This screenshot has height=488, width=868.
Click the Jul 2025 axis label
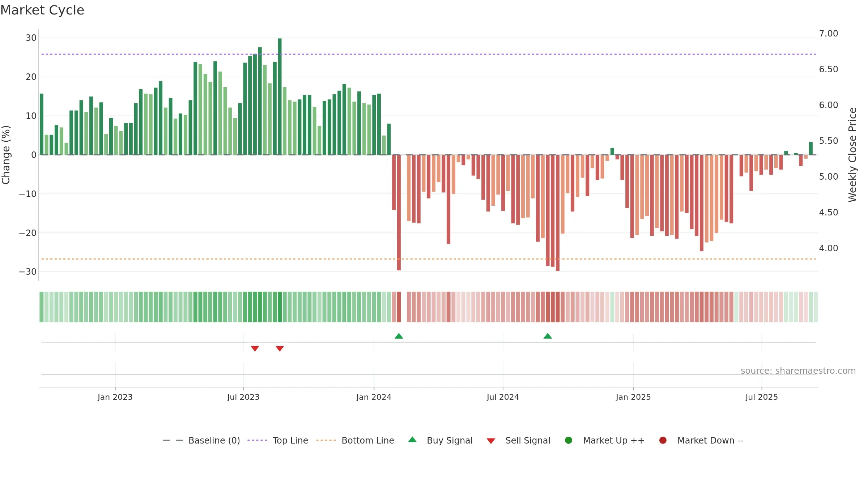pos(762,397)
